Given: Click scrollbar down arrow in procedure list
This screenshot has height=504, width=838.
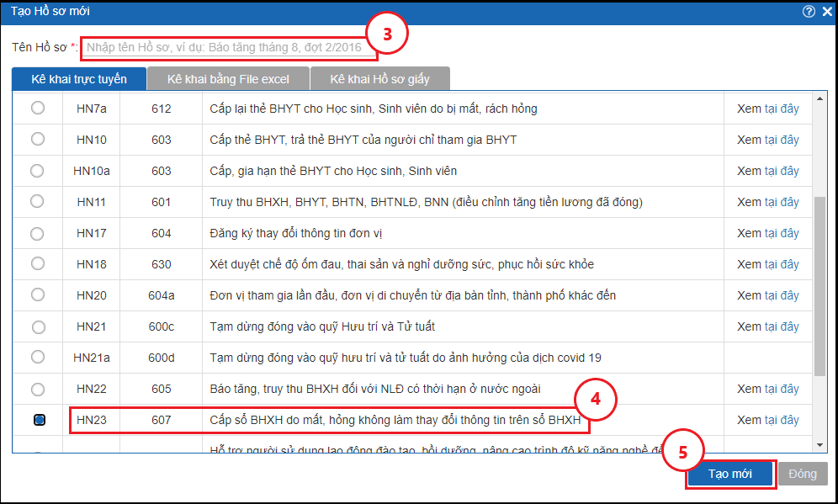Looking at the screenshot, I should pyautogui.click(x=820, y=444).
